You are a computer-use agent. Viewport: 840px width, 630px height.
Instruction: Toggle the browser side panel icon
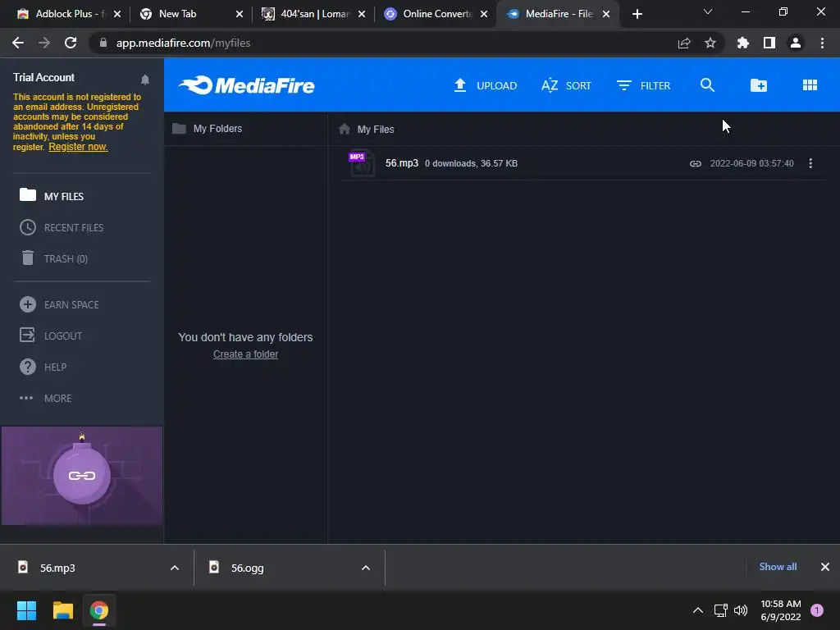pos(769,43)
